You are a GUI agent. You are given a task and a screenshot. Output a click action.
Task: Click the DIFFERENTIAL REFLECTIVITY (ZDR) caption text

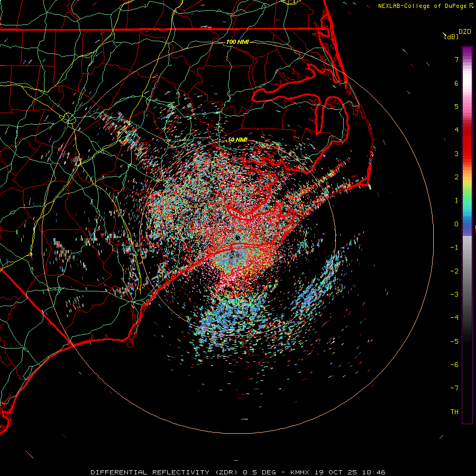(164, 472)
